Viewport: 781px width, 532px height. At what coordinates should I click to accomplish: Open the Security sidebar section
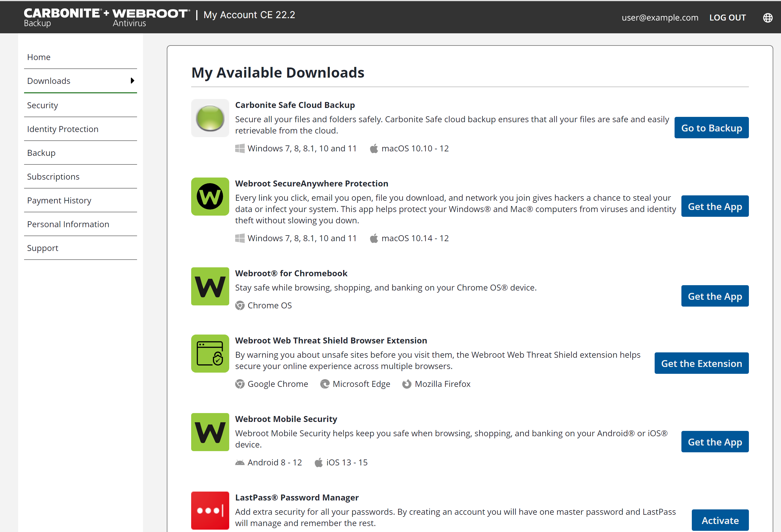[43, 105]
